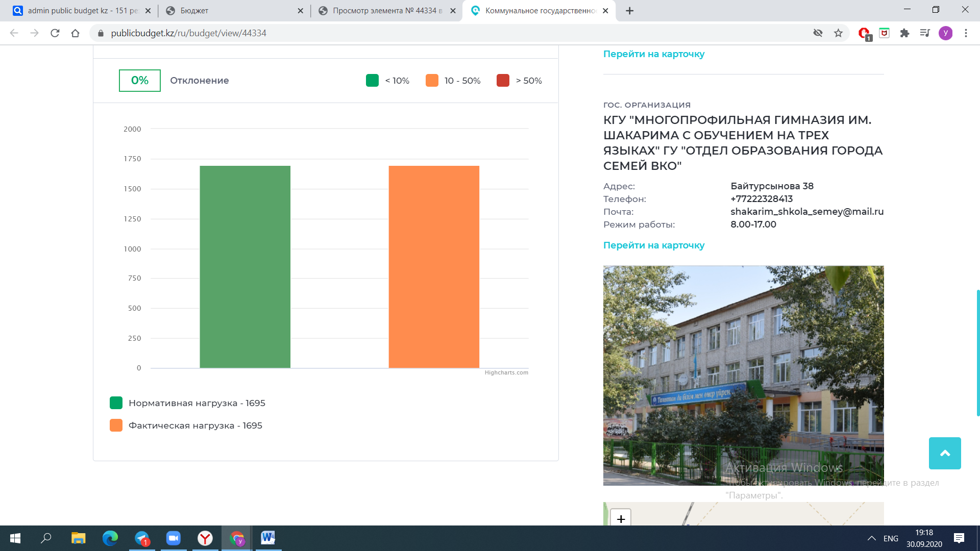Click the scroll-to-top arrow button
The height and width of the screenshot is (551, 980).
point(944,453)
